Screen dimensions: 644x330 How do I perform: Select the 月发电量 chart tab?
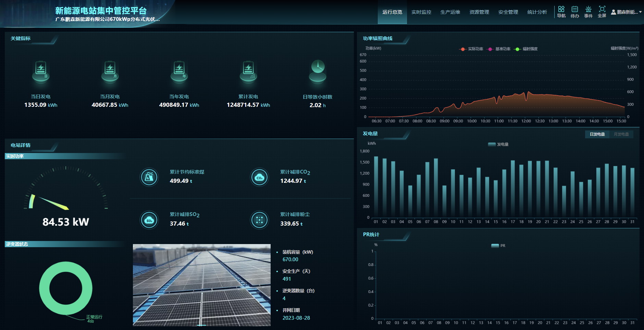(621, 134)
